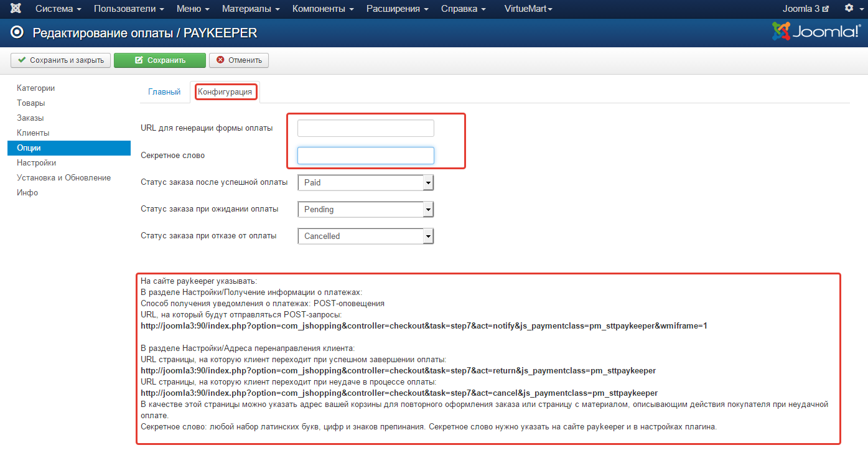This screenshot has width=868, height=463.
Task: Open the Система menu
Action: [58, 9]
